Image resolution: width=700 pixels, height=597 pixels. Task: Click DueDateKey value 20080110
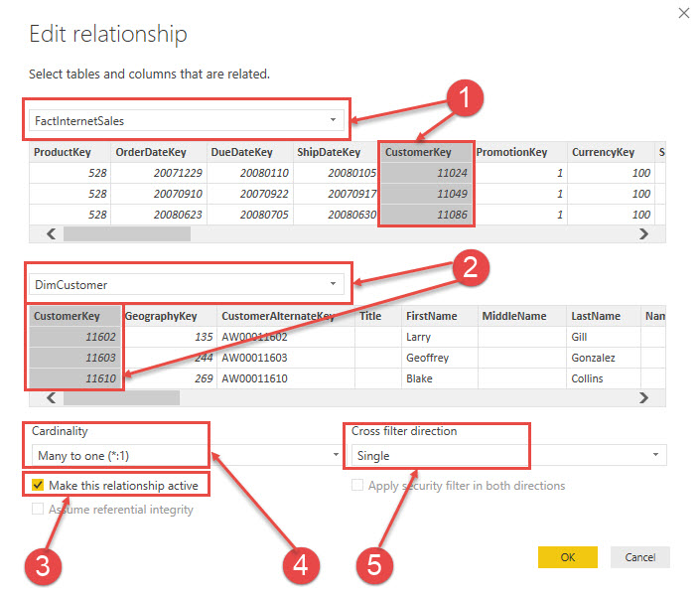(x=264, y=173)
